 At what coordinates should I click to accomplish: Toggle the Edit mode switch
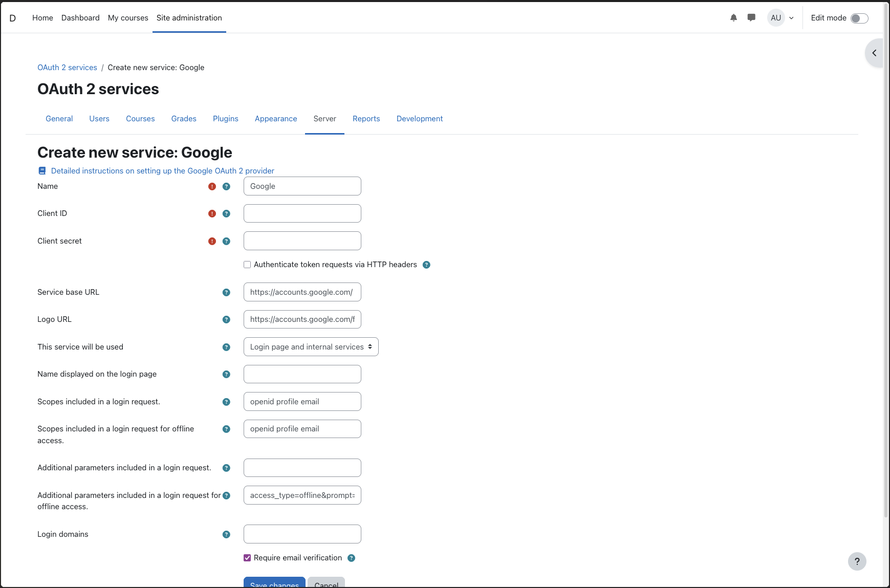(859, 18)
